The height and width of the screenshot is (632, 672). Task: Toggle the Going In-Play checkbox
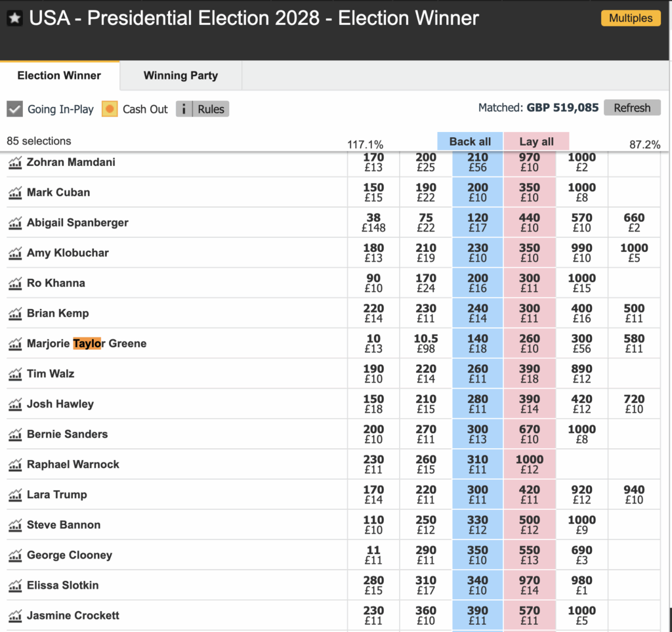click(14, 109)
